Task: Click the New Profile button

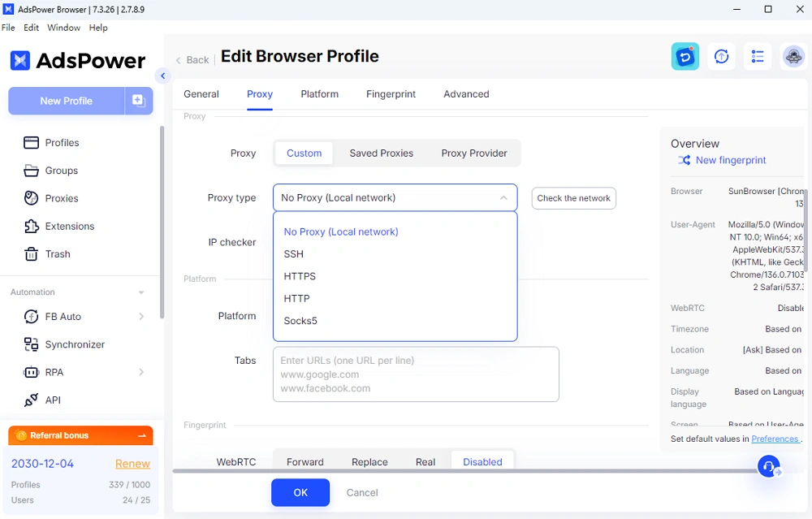Action: click(67, 101)
